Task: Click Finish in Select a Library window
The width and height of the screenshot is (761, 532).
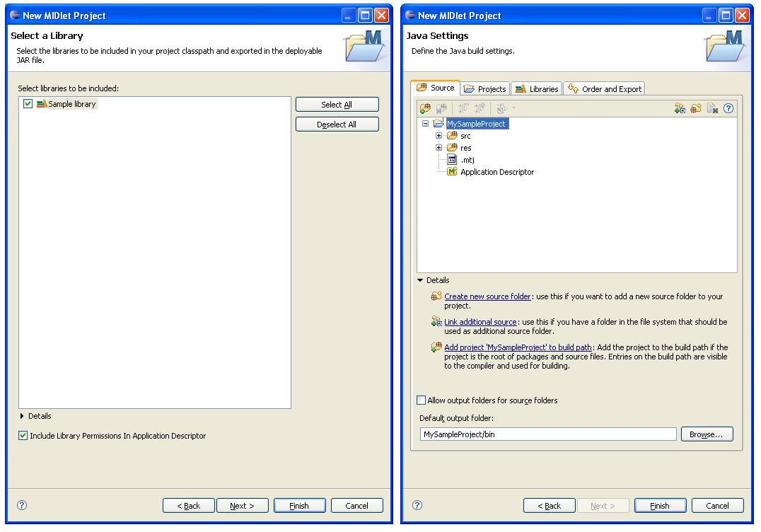Action: 299,505
